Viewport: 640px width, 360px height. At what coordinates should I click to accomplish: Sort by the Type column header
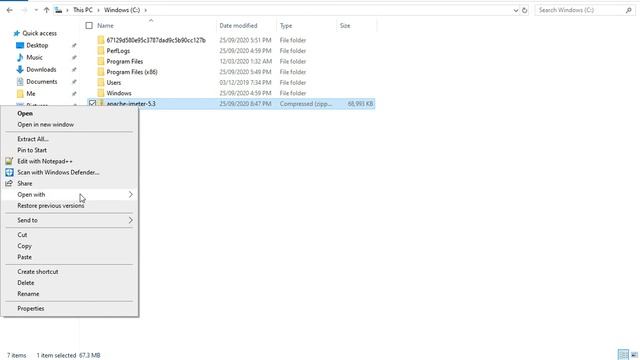click(286, 26)
